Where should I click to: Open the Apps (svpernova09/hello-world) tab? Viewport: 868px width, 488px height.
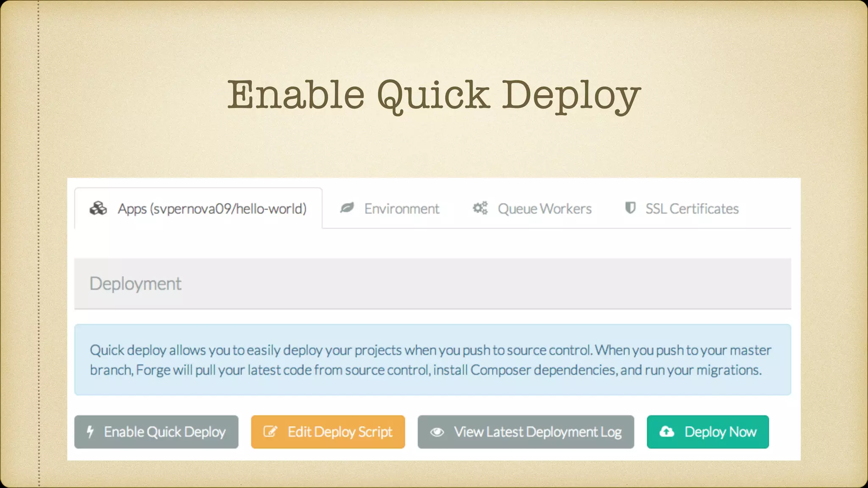[x=198, y=208]
